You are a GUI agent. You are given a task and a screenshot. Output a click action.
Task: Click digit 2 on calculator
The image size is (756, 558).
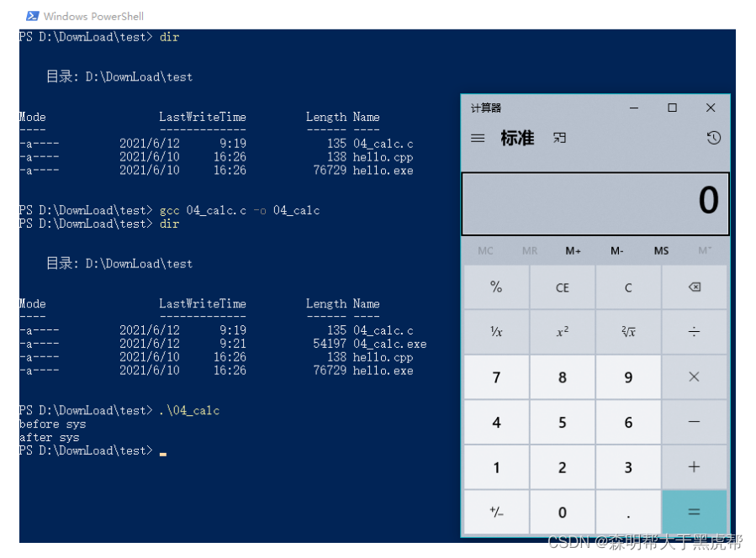click(x=563, y=467)
